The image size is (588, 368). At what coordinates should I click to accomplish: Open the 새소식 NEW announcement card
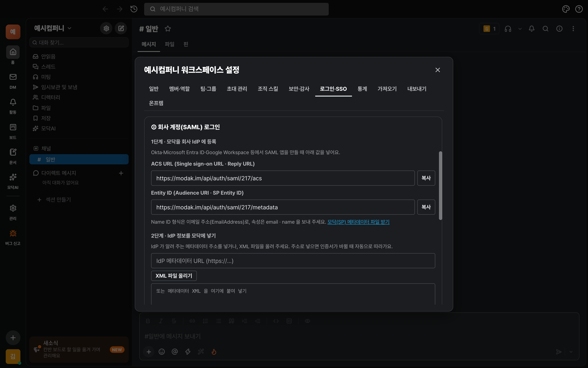tap(79, 349)
